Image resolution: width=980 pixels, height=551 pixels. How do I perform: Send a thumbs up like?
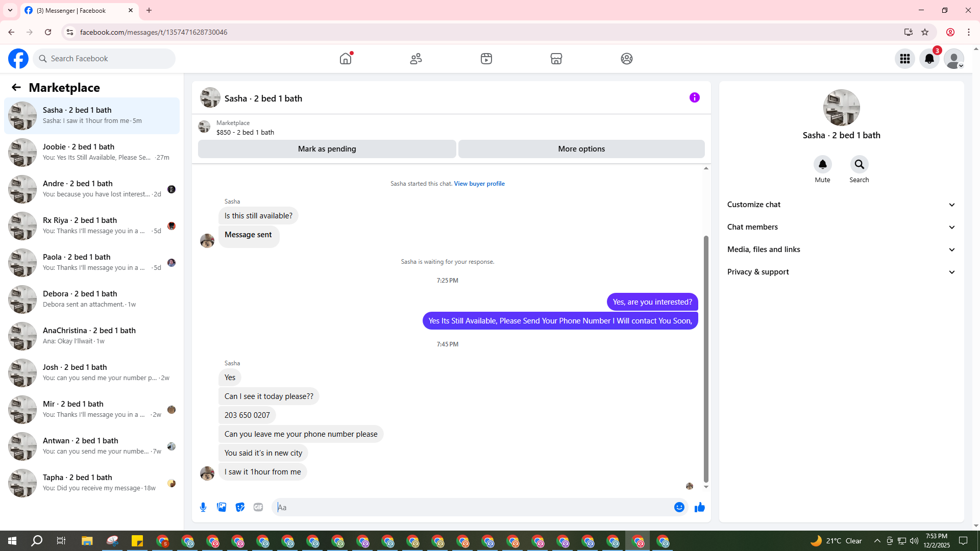(699, 507)
